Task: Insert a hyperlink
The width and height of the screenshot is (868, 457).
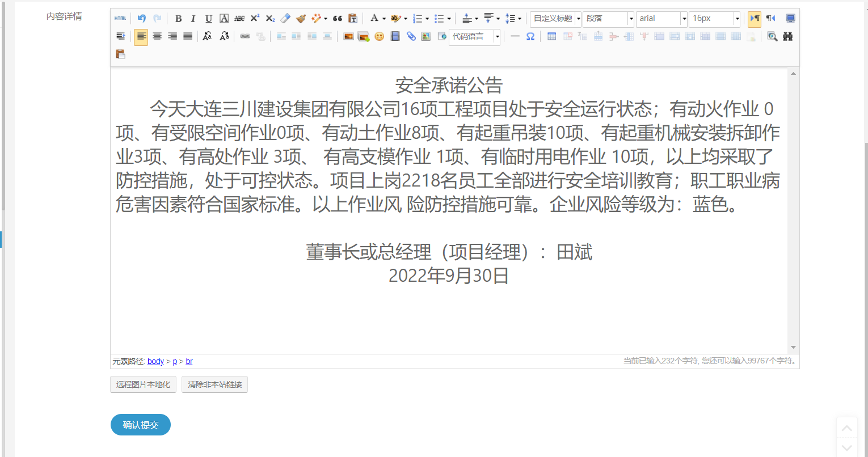Action: click(245, 36)
